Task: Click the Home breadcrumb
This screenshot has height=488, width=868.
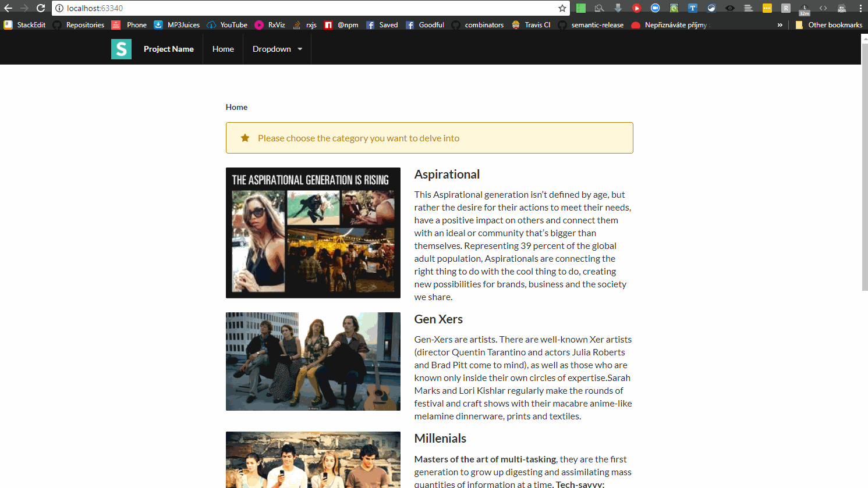Action: point(236,107)
